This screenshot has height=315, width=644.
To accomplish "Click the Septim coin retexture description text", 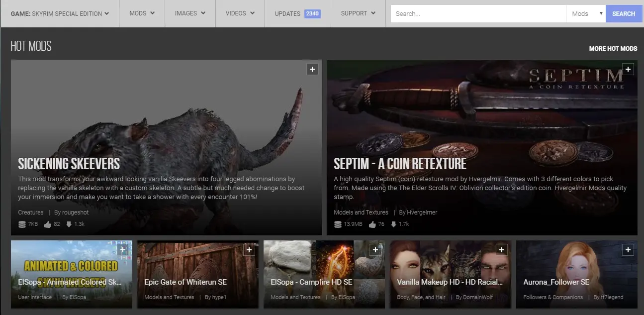I will [x=480, y=188].
